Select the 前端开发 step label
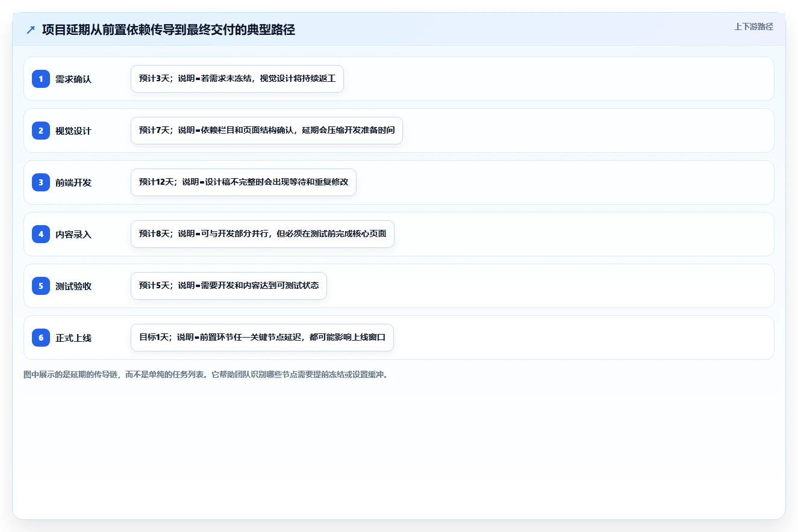Screen dimensions: 798x532 pyautogui.click(x=73, y=182)
